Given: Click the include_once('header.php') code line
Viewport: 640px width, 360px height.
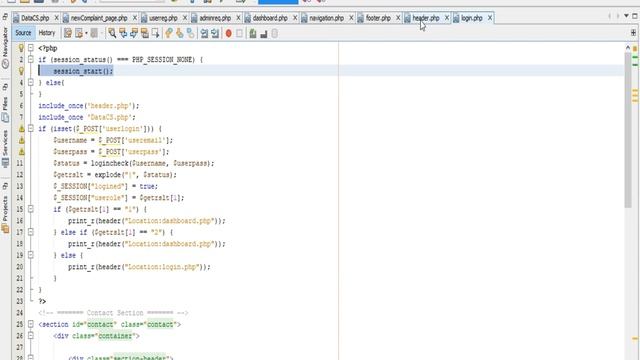Looking at the screenshot, I should (x=89, y=106).
